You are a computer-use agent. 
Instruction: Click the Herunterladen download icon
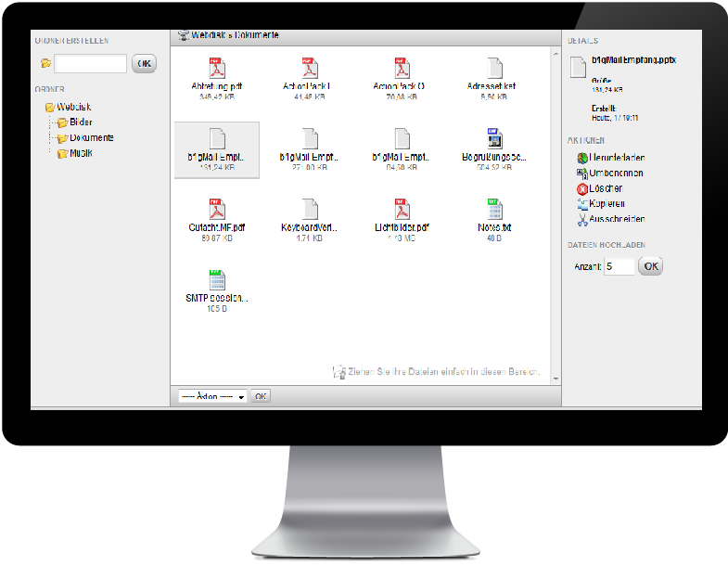click(x=581, y=159)
